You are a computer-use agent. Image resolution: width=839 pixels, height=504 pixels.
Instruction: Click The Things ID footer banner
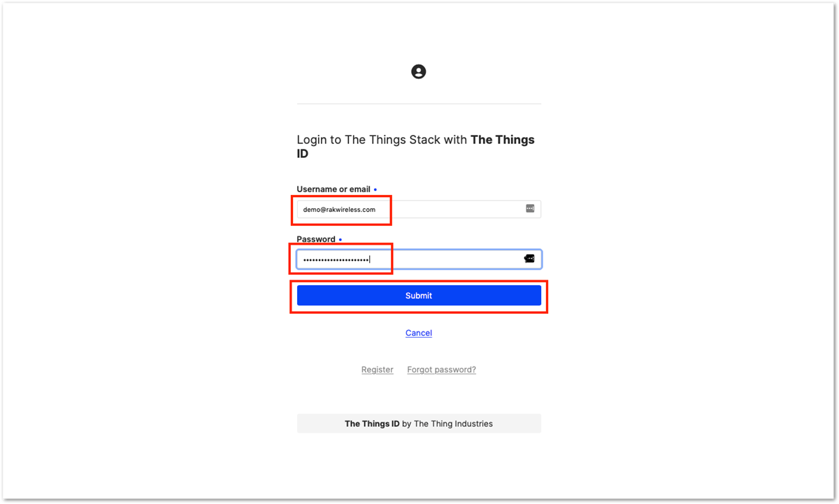coord(419,424)
